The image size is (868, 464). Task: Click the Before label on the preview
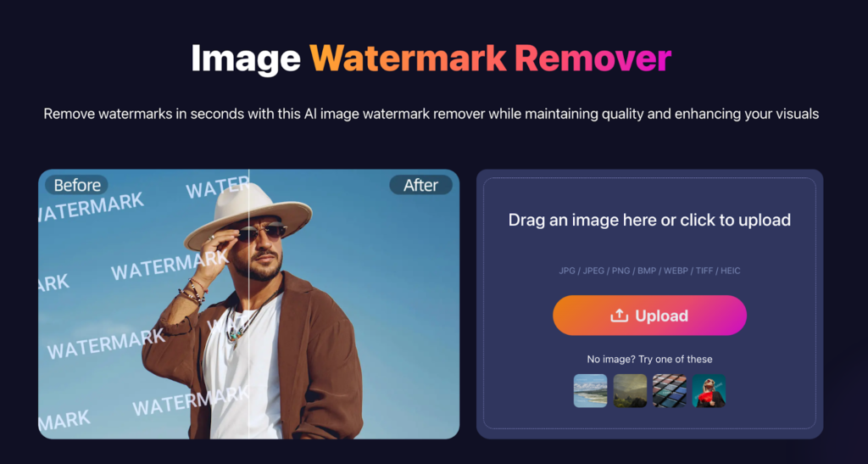point(76,185)
